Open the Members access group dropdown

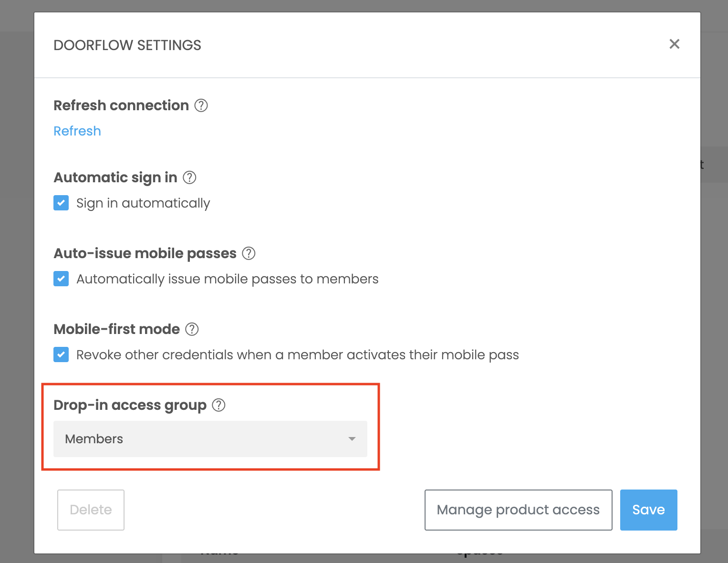tap(210, 439)
